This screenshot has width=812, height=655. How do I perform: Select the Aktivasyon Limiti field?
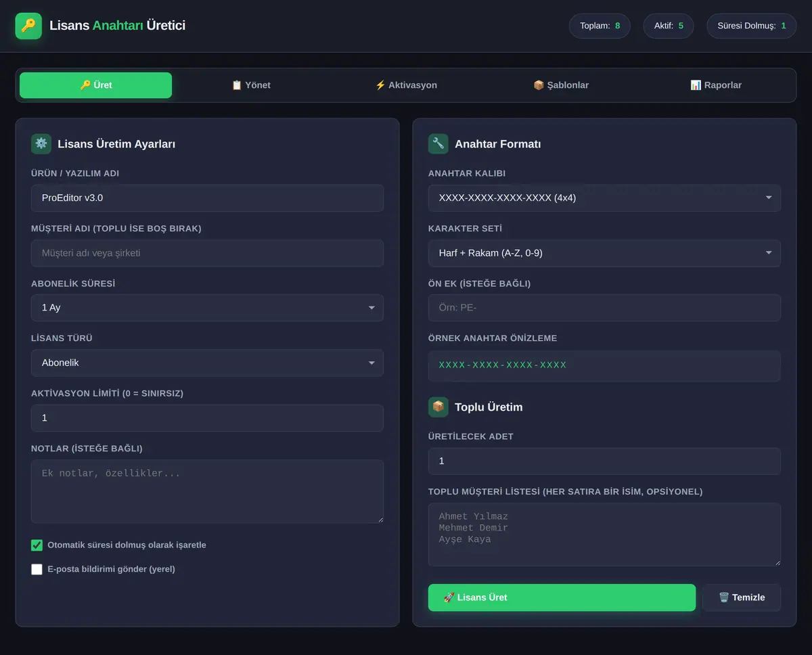tap(207, 418)
